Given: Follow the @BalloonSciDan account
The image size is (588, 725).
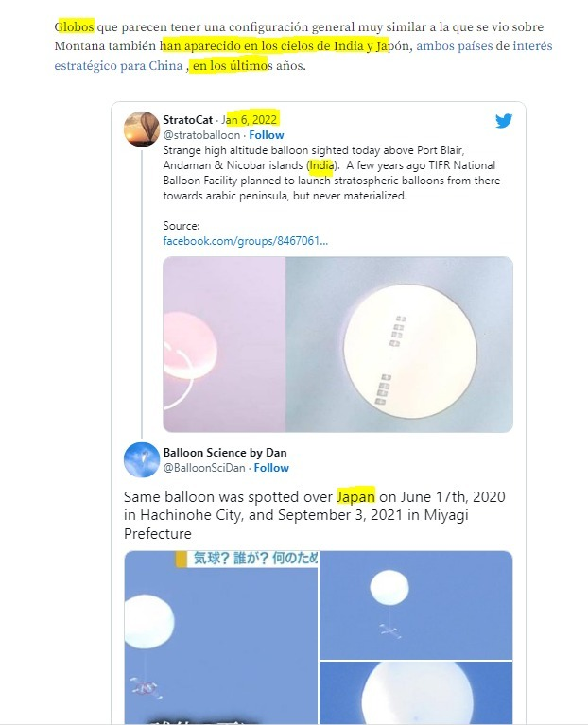Looking at the screenshot, I should pos(271,468).
